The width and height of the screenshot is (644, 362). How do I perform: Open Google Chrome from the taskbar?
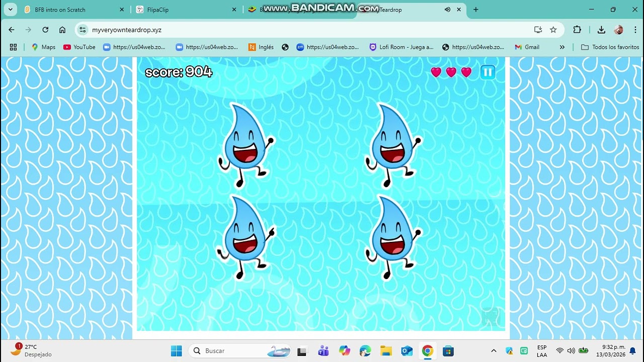point(428,351)
